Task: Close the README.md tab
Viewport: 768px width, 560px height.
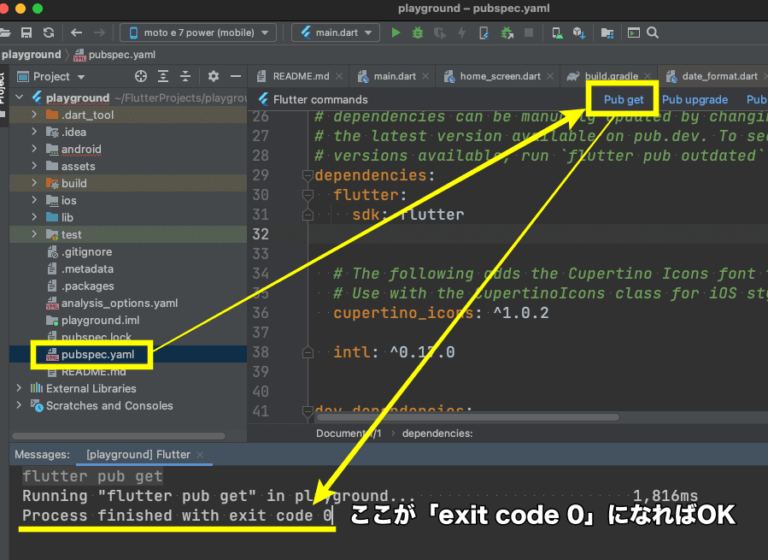Action: [339, 76]
